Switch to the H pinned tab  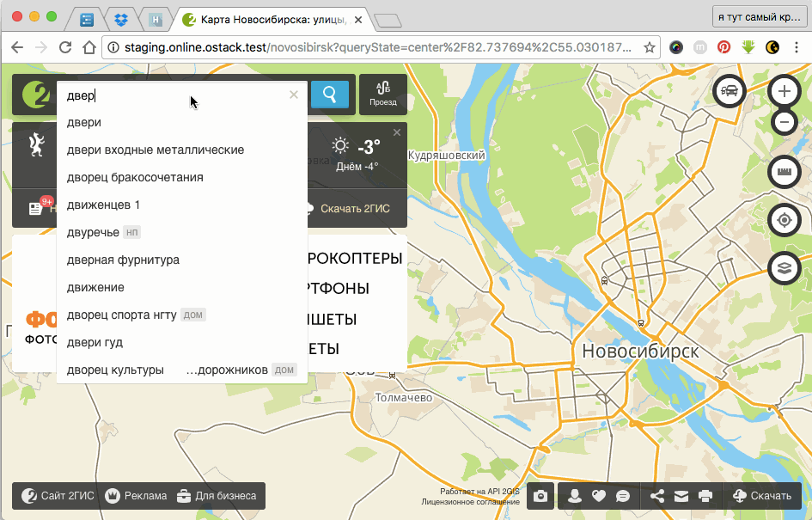[x=156, y=20]
